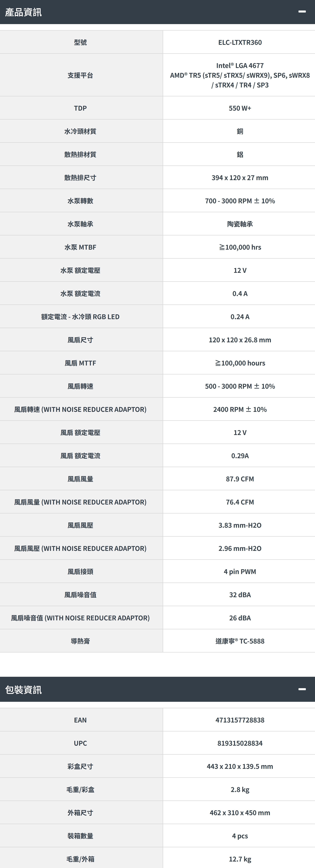Select the model number ELC-LTXTR360
Viewport: 315px width, 868px height.
pos(240,42)
